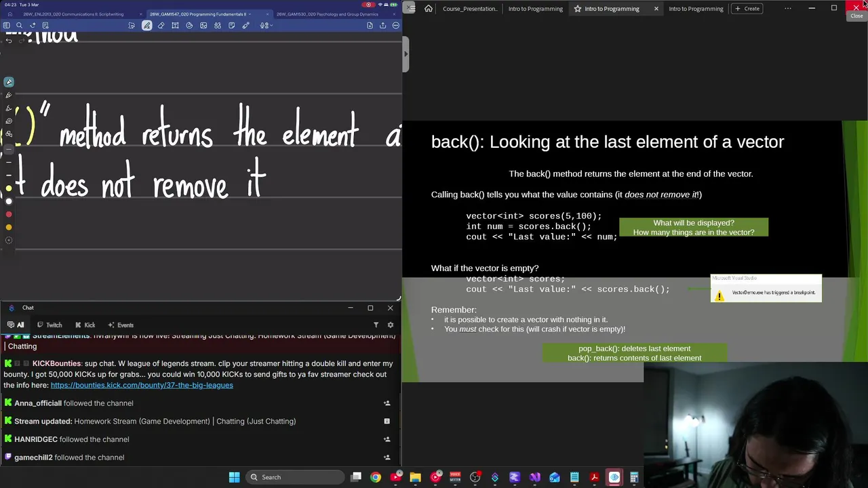Pick the orange color swatch

point(9,227)
